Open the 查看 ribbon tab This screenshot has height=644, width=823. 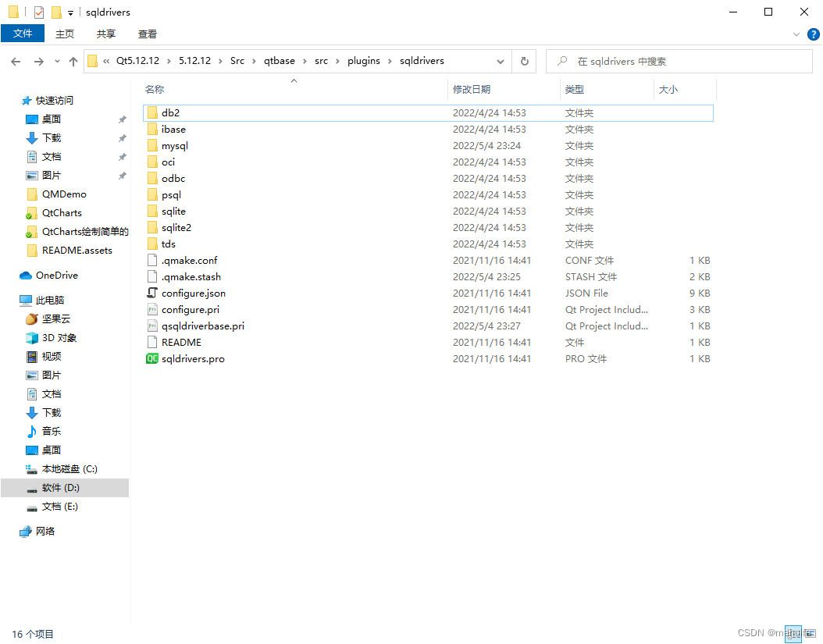[148, 34]
